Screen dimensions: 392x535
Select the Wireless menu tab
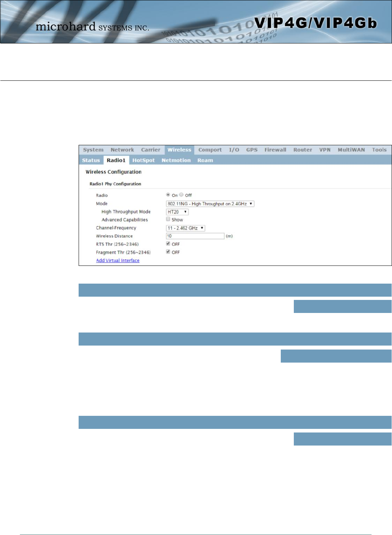pyautogui.click(x=179, y=150)
